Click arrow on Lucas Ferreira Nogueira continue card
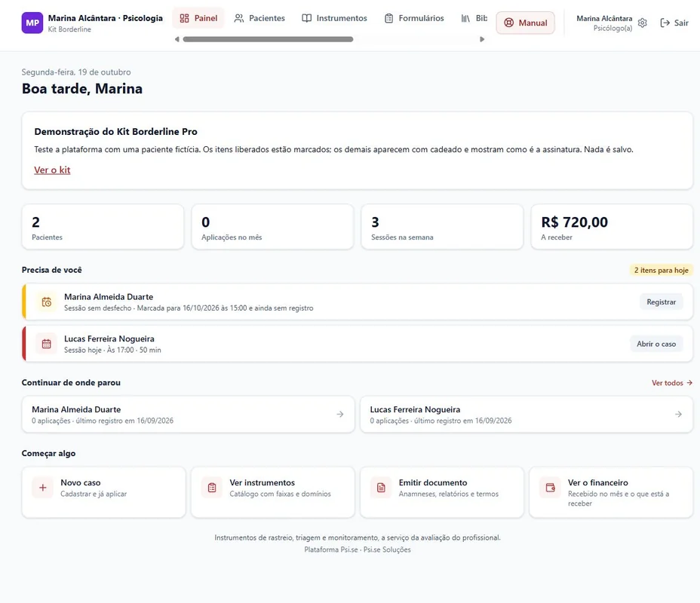 679,415
